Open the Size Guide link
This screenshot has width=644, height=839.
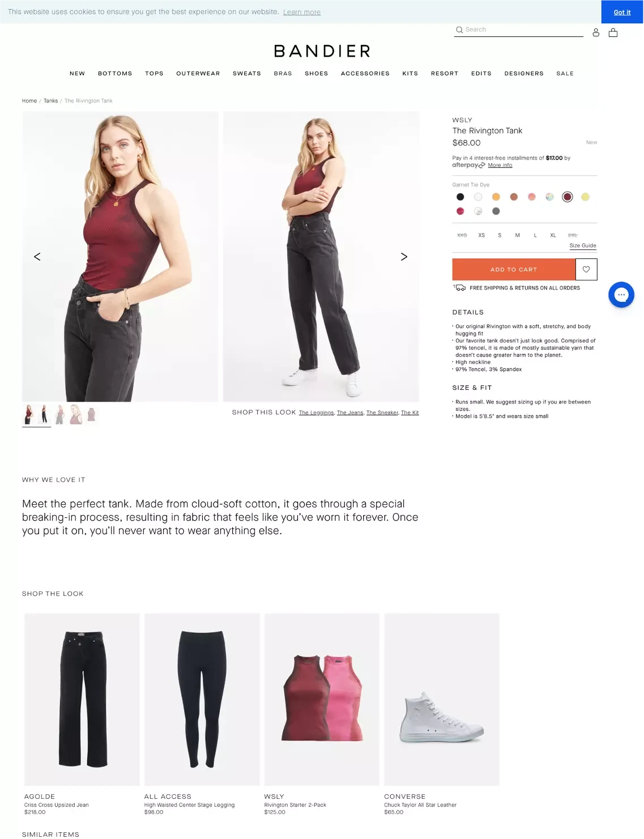pos(583,246)
